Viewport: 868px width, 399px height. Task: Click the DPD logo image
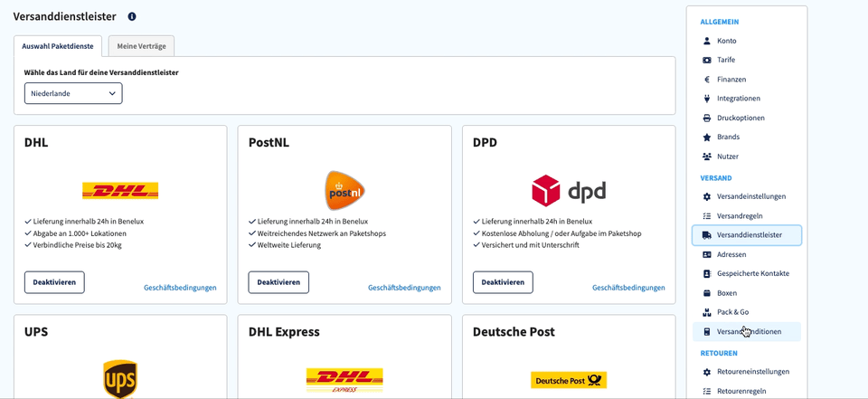pyautogui.click(x=569, y=191)
